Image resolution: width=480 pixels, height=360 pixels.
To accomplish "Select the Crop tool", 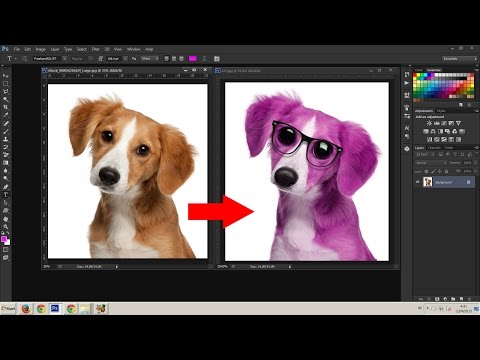I will point(6,107).
